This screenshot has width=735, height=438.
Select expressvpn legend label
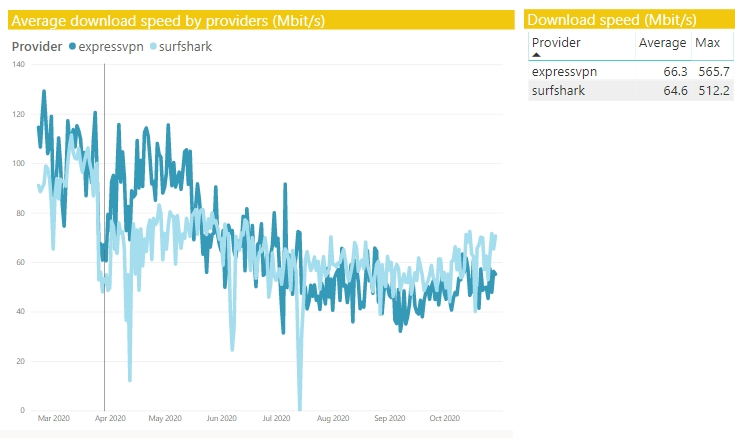111,46
